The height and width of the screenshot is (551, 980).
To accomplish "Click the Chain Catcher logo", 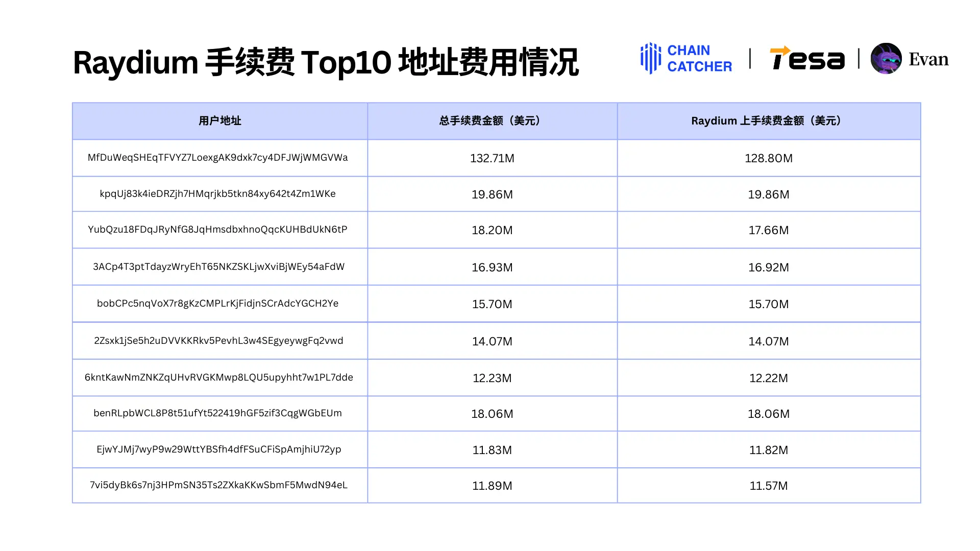I will click(x=686, y=59).
